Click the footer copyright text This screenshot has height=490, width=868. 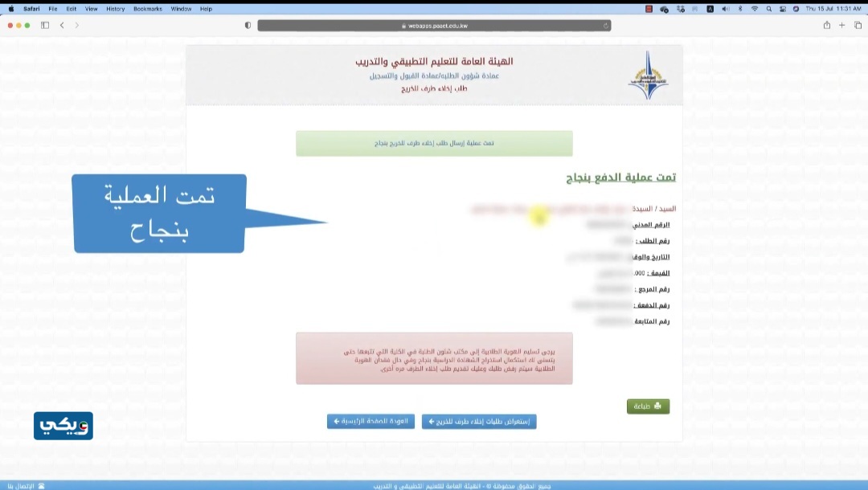pyautogui.click(x=461, y=486)
